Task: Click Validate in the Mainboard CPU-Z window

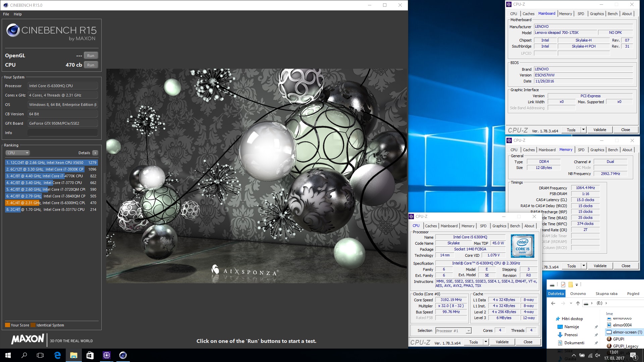Action: [599, 130]
